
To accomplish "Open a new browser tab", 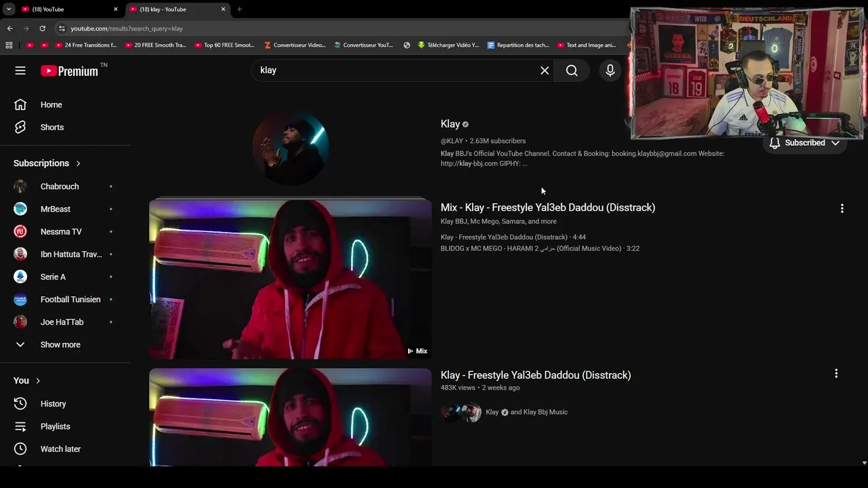I will (x=239, y=9).
